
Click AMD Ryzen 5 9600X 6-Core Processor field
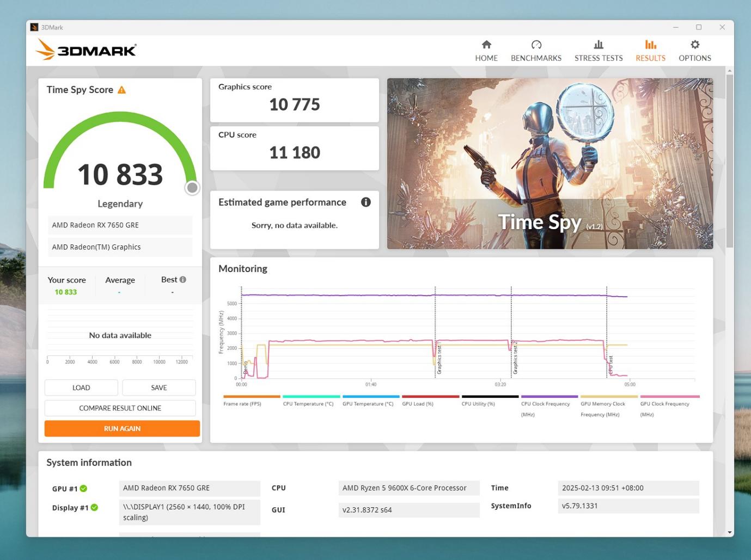click(x=408, y=488)
